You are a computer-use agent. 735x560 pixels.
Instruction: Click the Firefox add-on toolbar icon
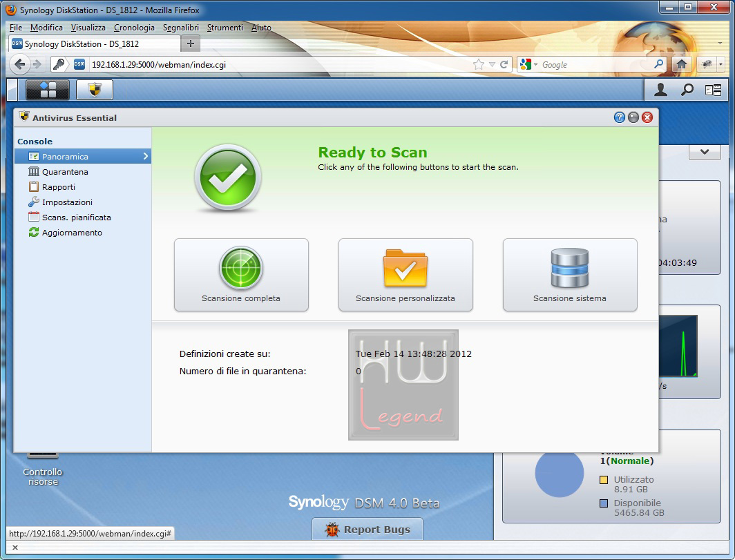click(x=707, y=64)
